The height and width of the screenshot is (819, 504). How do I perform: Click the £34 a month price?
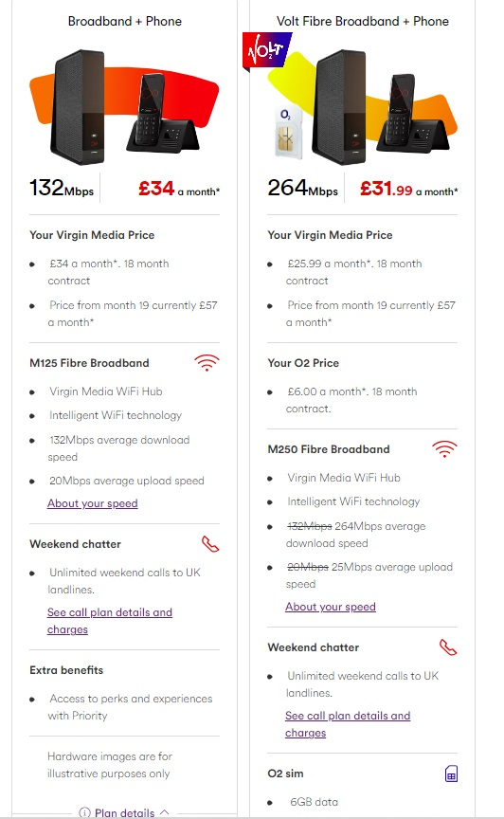coord(179,189)
